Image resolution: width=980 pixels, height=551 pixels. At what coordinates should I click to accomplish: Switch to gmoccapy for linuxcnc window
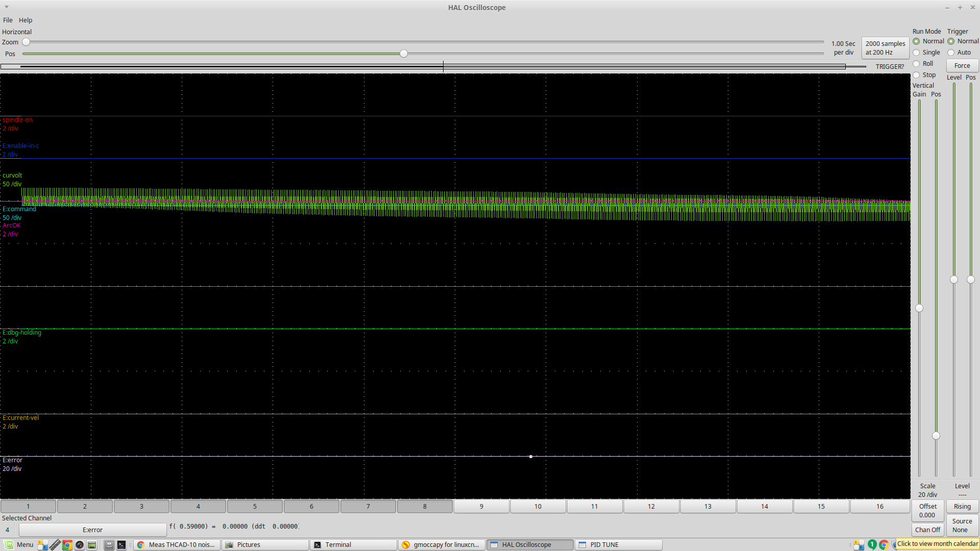coord(442,544)
